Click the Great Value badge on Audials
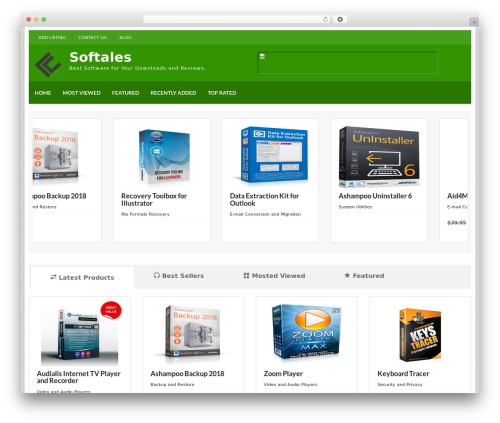Image resolution: width=500 pixels, height=423 pixels. (x=111, y=310)
